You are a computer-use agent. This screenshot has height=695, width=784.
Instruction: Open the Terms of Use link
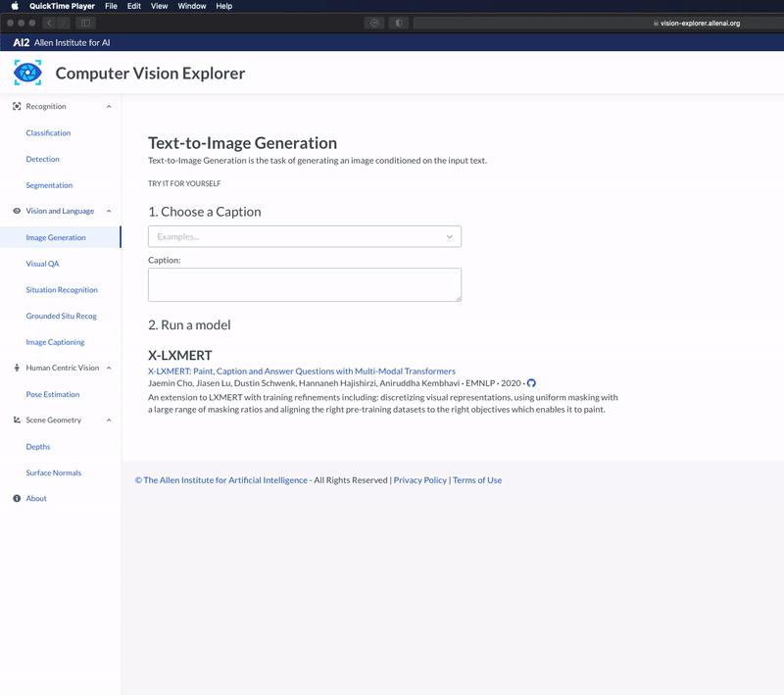(477, 480)
